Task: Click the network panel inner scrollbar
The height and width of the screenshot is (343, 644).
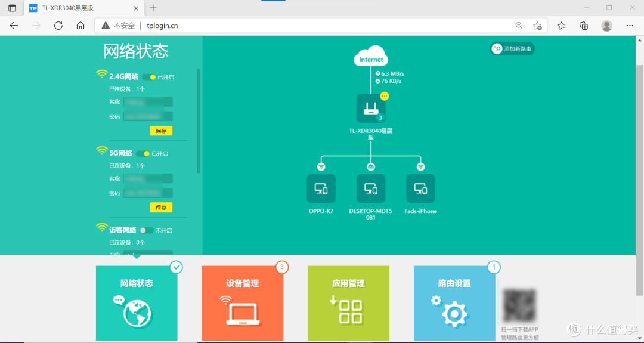Action: tap(199, 121)
